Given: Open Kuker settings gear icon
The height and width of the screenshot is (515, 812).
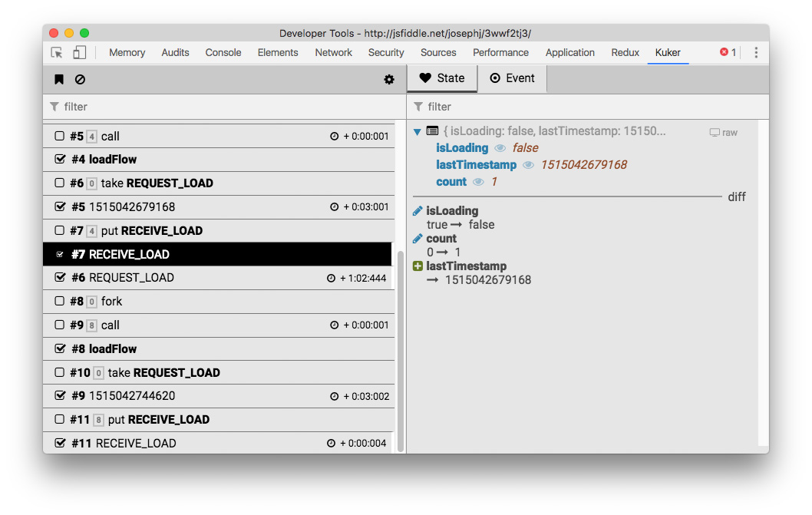Looking at the screenshot, I should 389,79.
